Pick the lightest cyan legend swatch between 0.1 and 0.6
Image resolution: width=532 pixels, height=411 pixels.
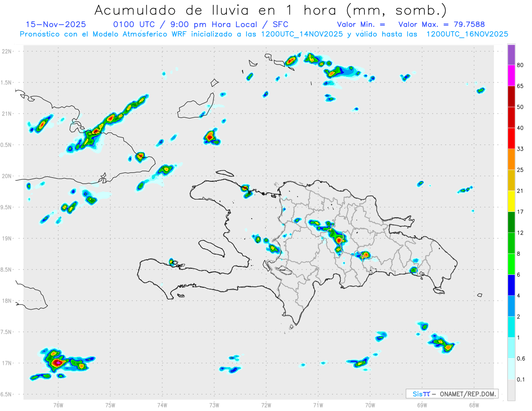tap(511, 369)
